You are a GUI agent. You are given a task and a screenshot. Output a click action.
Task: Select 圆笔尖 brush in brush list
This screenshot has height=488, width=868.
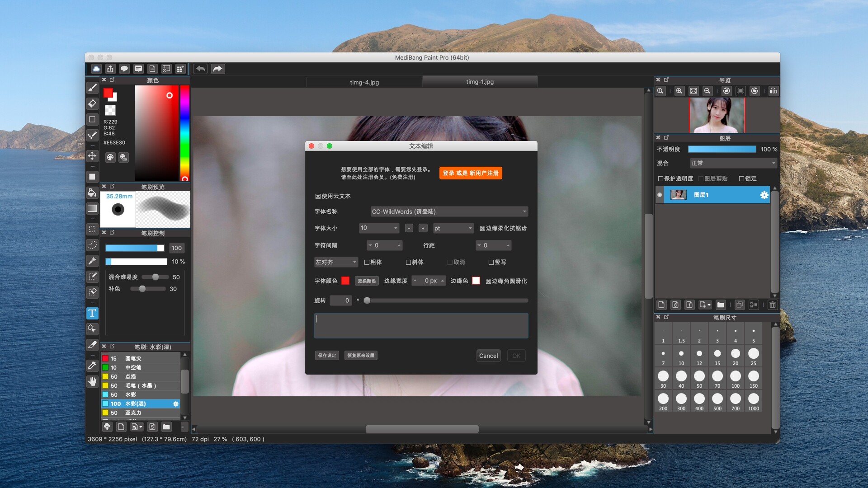tap(140, 358)
